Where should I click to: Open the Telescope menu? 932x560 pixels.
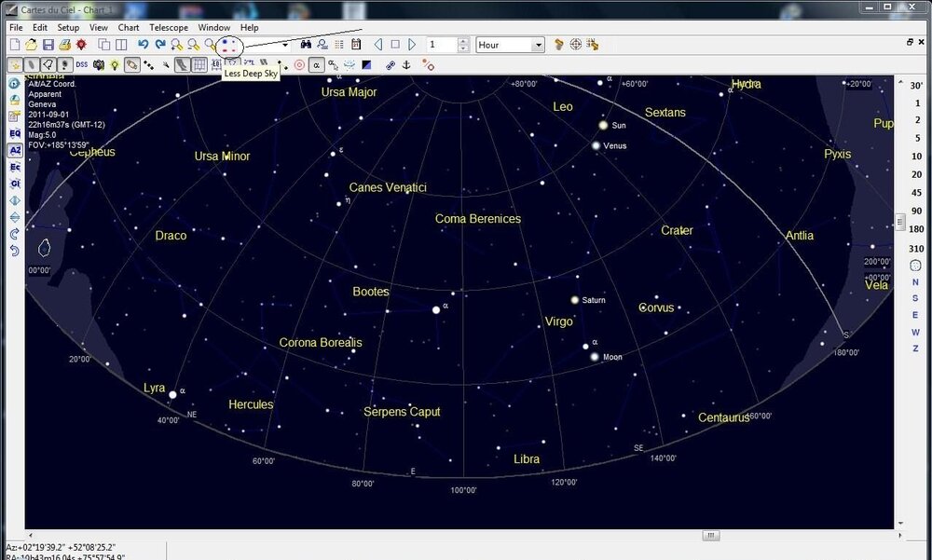(169, 28)
